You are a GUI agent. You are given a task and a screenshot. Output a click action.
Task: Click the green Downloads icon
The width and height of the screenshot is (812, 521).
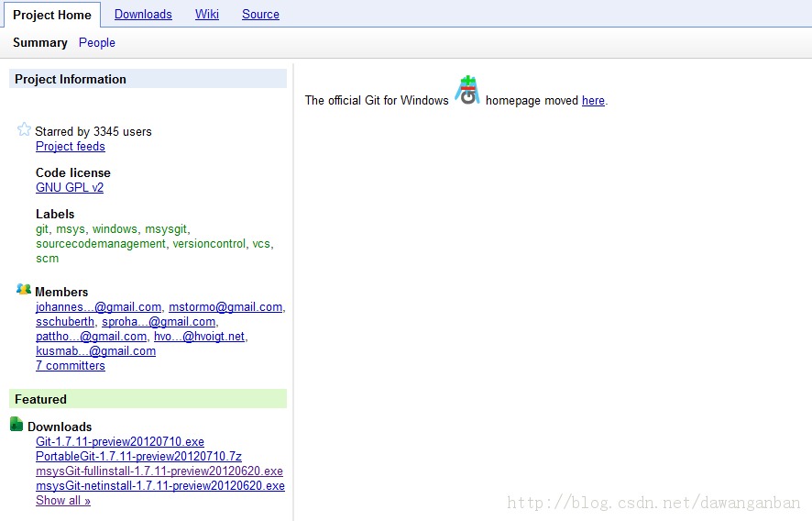(x=16, y=424)
